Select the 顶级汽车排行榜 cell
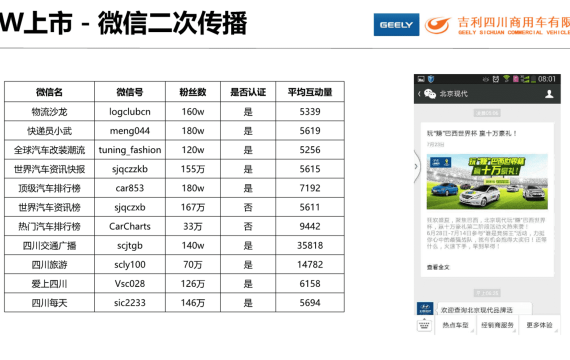This screenshot has width=570, height=360. pyautogui.click(x=49, y=188)
